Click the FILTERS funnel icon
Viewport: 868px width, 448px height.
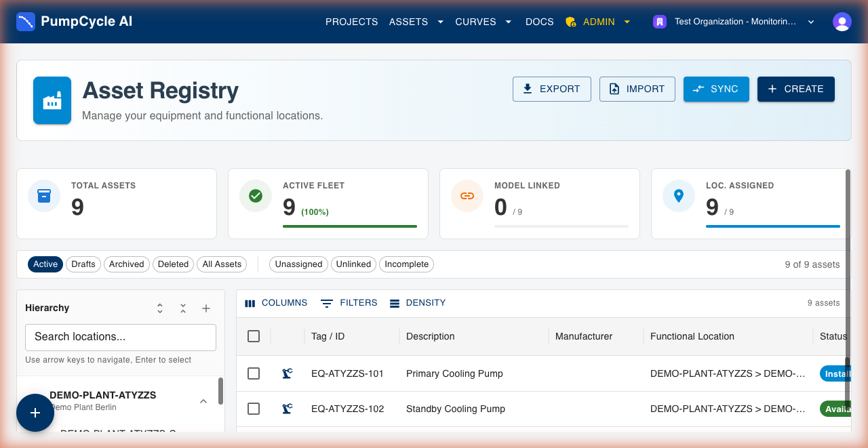(x=326, y=303)
